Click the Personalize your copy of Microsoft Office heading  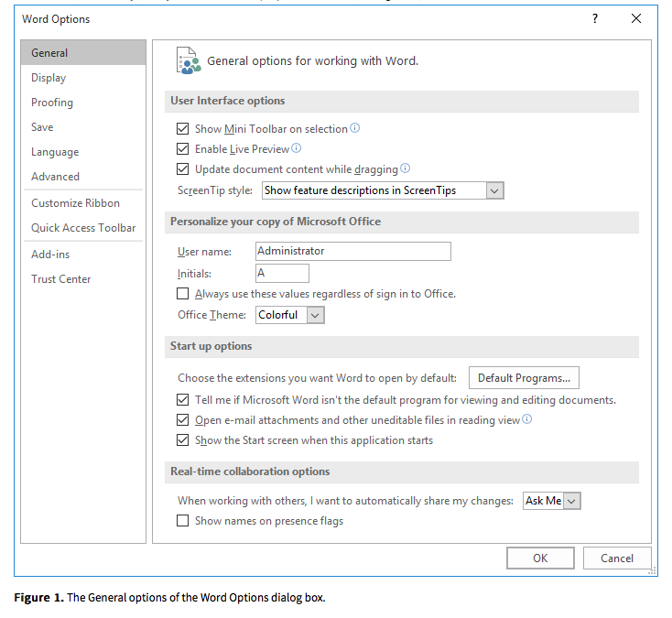coord(276,222)
